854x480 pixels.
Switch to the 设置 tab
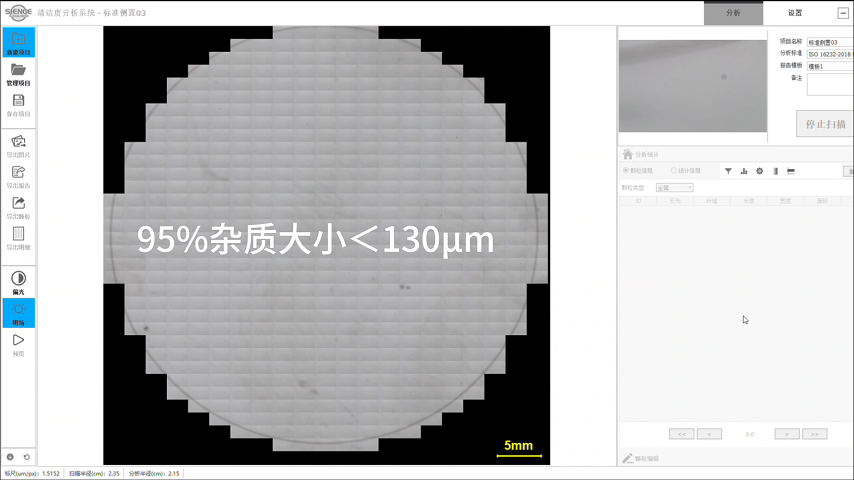coord(794,13)
